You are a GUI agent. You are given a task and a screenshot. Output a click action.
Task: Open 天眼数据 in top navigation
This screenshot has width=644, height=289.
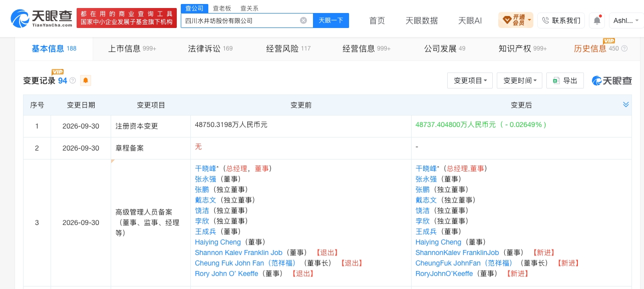[422, 20]
